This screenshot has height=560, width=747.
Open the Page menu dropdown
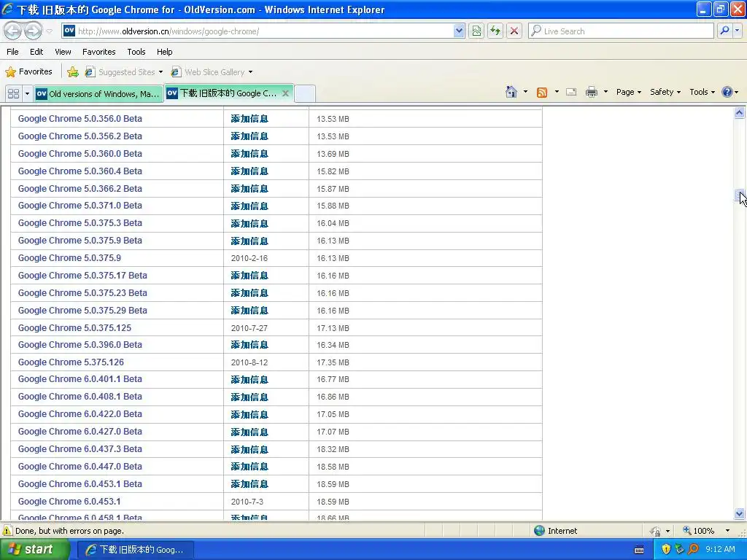[x=628, y=92]
